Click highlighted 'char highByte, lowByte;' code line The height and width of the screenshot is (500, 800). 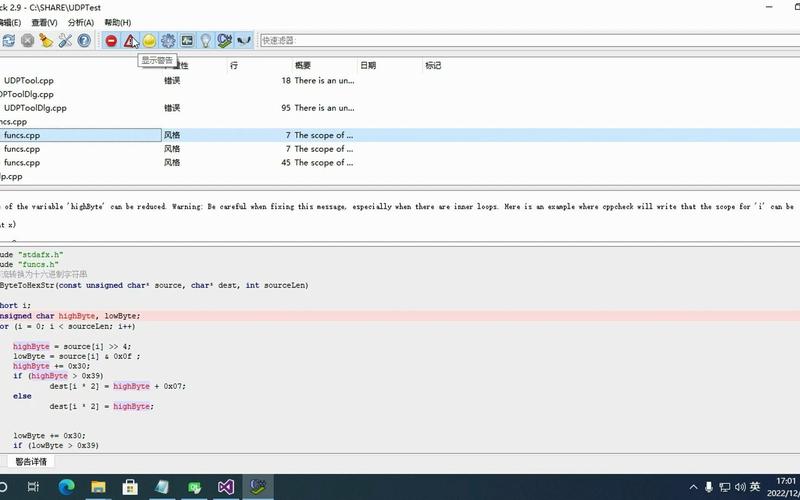(400, 316)
